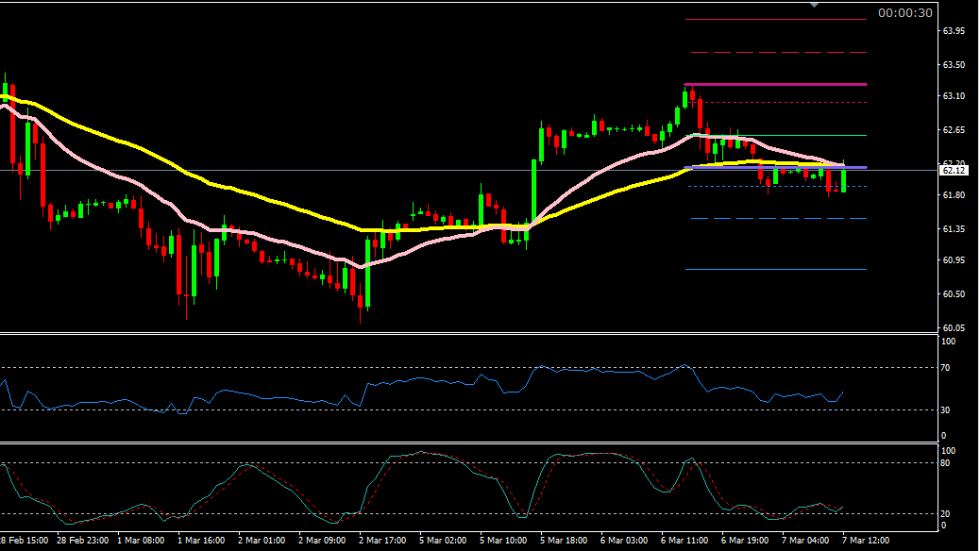
Task: Select the dotted blue horizontal line
Action: (777, 186)
